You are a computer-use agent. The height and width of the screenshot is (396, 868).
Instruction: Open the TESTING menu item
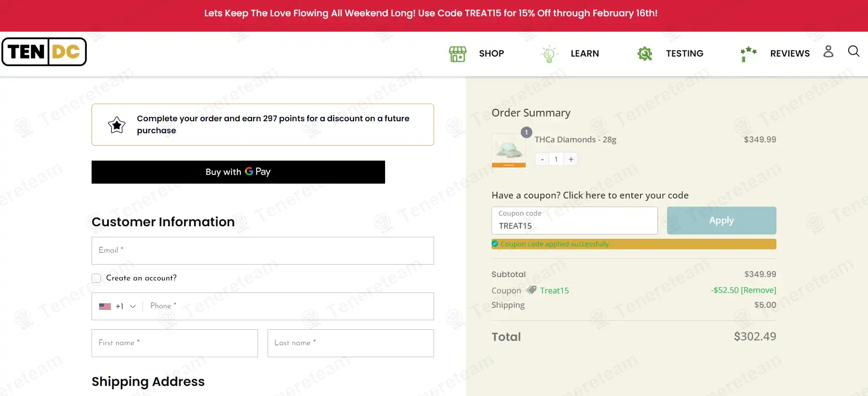click(684, 54)
